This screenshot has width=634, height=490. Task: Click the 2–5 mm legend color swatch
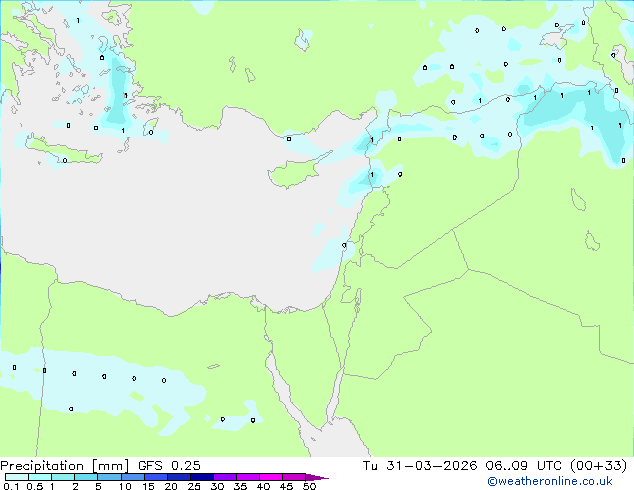(86, 477)
